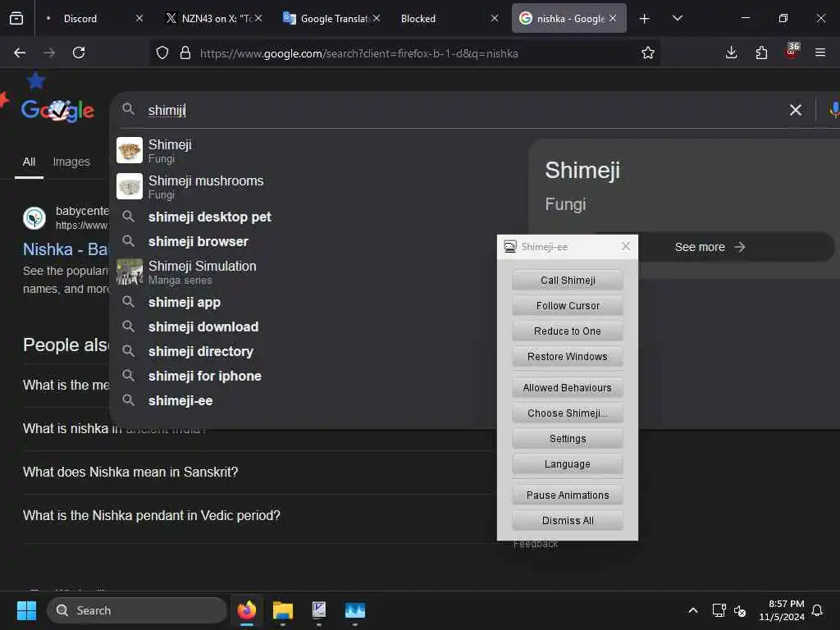Open the tracking protection shield icon
The width and height of the screenshot is (840, 630).
162,52
